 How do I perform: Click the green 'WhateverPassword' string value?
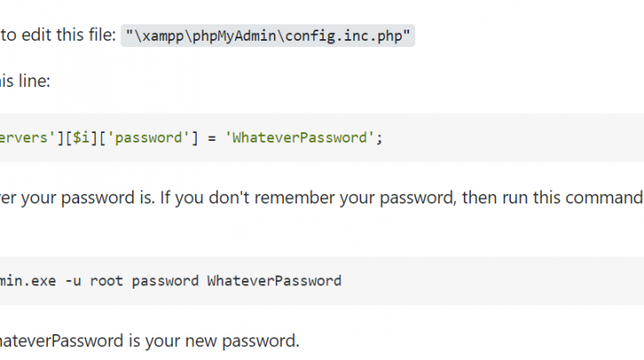299,137
